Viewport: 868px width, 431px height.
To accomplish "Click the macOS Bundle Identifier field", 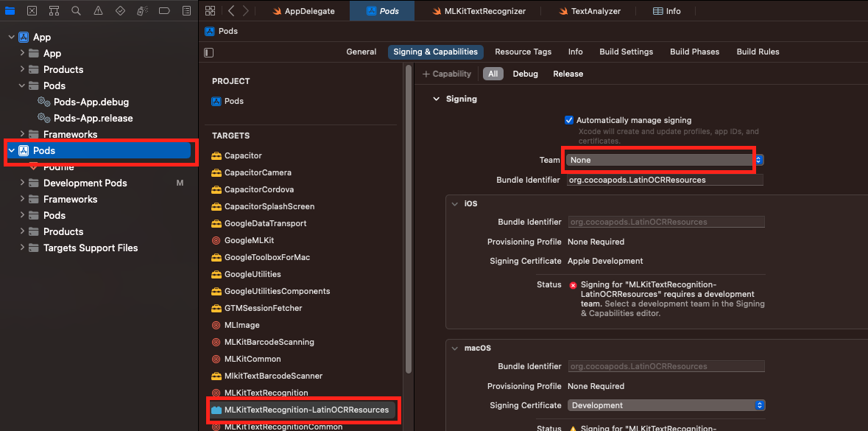I will click(x=666, y=366).
